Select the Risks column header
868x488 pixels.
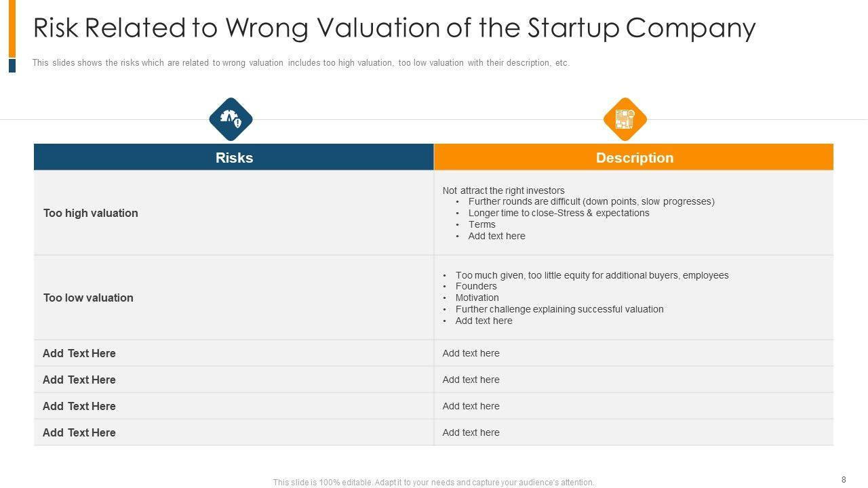click(234, 158)
